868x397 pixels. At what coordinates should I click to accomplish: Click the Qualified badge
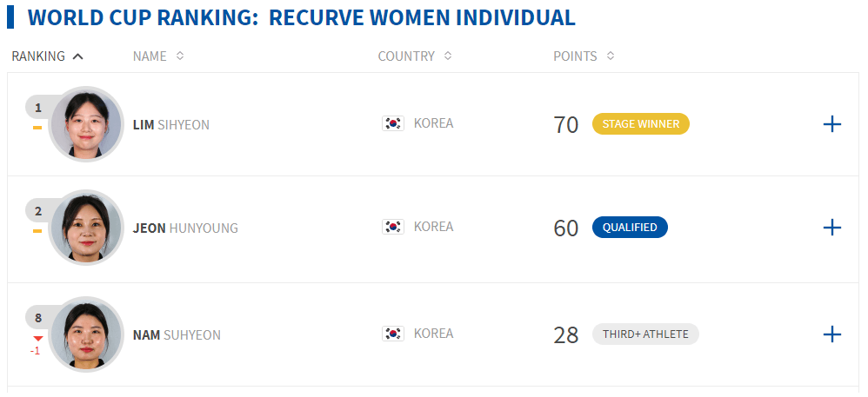pyautogui.click(x=630, y=228)
